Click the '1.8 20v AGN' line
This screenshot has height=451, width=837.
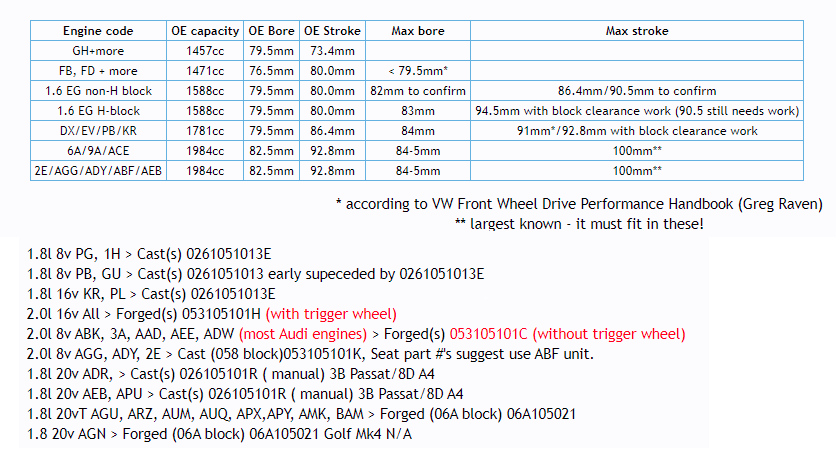pyautogui.click(x=219, y=434)
